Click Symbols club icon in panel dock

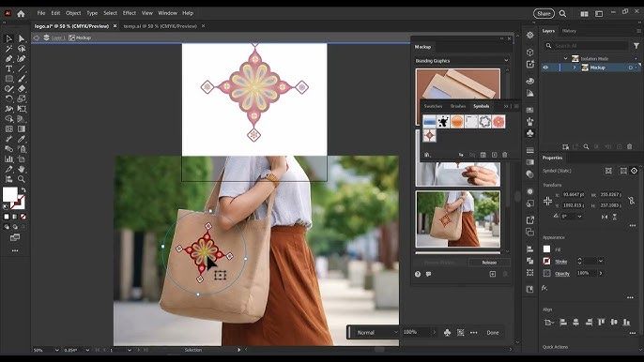529,133
